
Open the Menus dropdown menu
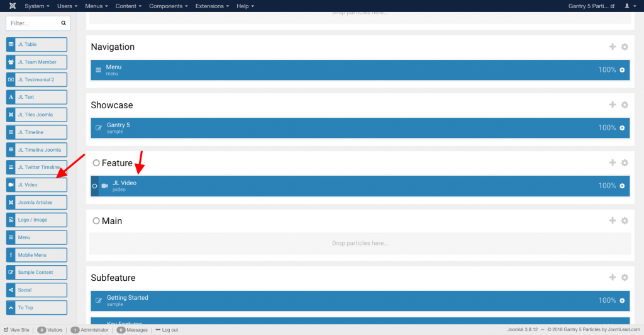point(96,6)
